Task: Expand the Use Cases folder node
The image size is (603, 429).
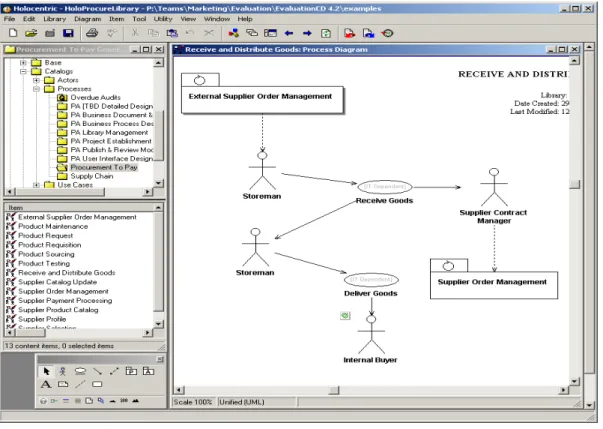Action: point(36,185)
